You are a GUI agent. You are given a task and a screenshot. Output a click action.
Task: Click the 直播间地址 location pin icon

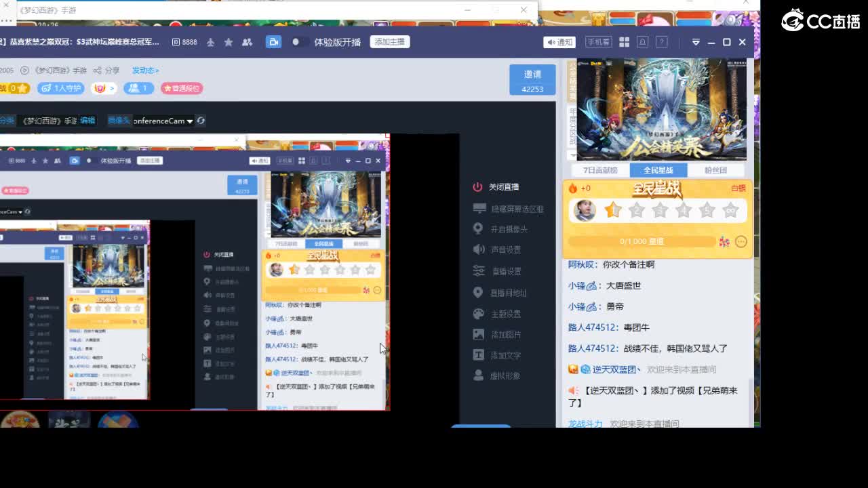pyautogui.click(x=477, y=293)
